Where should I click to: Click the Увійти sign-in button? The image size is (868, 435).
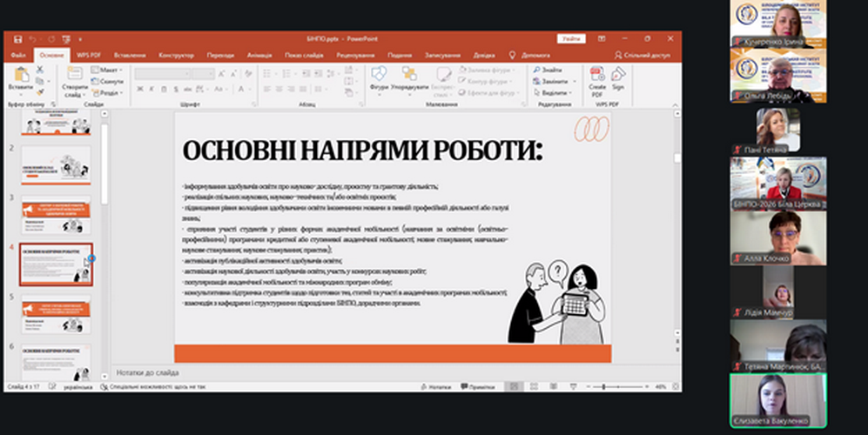571,39
